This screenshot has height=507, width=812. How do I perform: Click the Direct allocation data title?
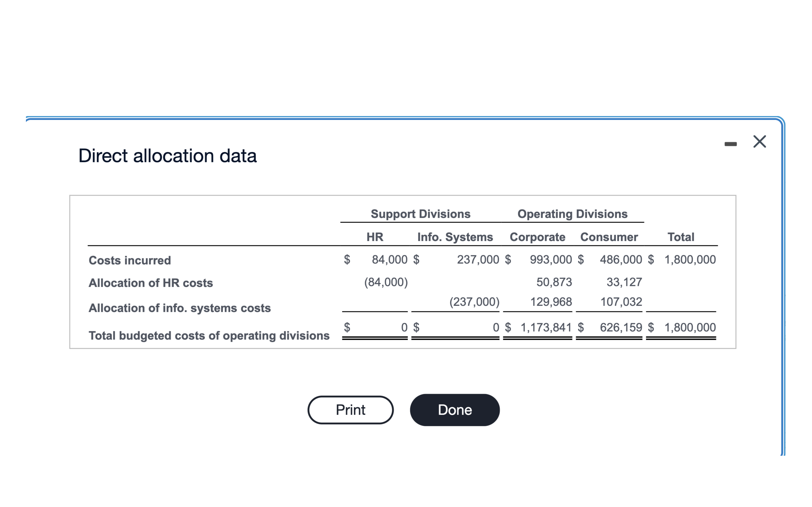[167, 155]
